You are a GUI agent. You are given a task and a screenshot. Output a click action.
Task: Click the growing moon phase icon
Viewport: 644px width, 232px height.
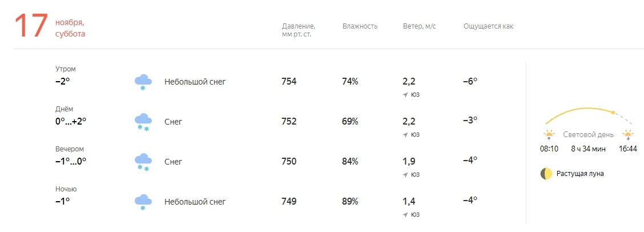546,174
